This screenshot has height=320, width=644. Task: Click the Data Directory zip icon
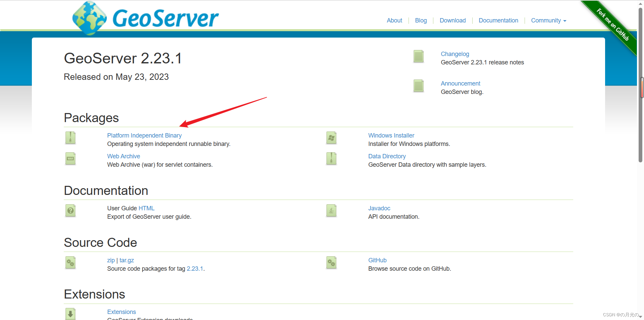tap(331, 159)
